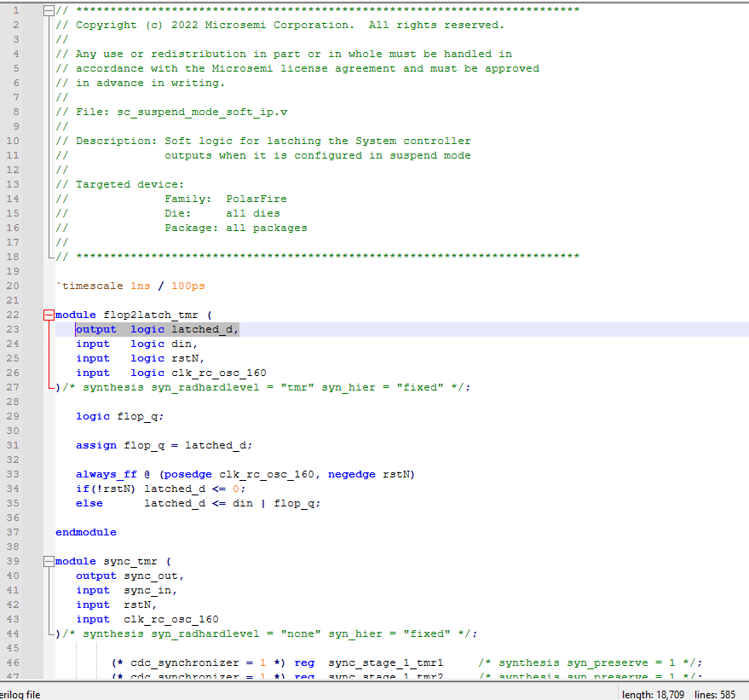Screen dimensions: 749x700
Task: Click line number 33 in the margin
Action: pyautogui.click(x=13, y=474)
